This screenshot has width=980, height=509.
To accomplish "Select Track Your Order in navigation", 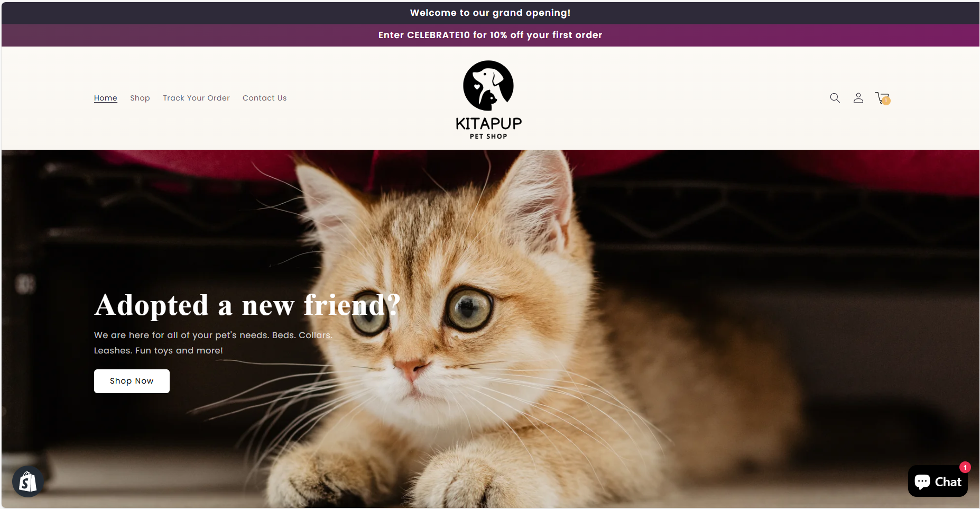I will click(196, 98).
